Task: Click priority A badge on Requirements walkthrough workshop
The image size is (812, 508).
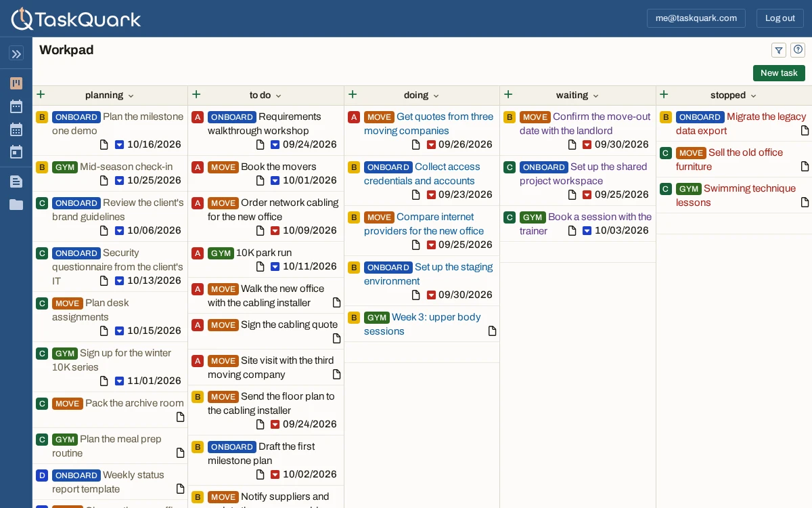Action: pos(198,117)
